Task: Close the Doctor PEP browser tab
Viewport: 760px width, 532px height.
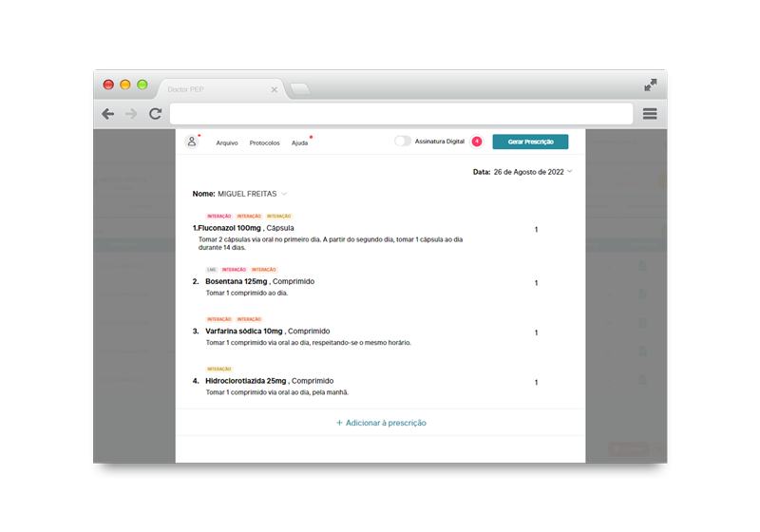Action: click(275, 89)
